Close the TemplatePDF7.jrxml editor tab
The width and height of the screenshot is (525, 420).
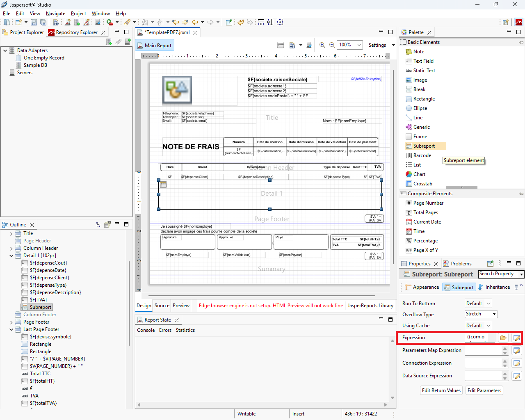tap(195, 33)
